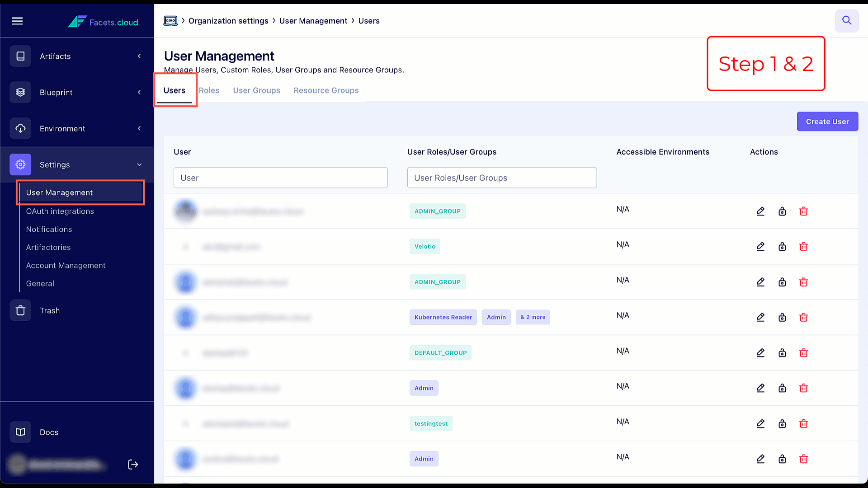The image size is (868, 488).
Task: Open OAuth integrations settings link
Action: (60, 211)
